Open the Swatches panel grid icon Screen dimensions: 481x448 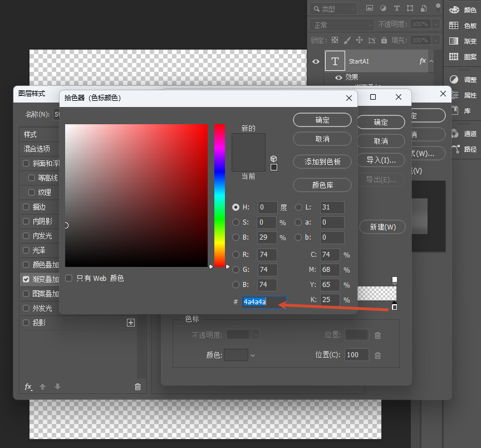pos(454,26)
